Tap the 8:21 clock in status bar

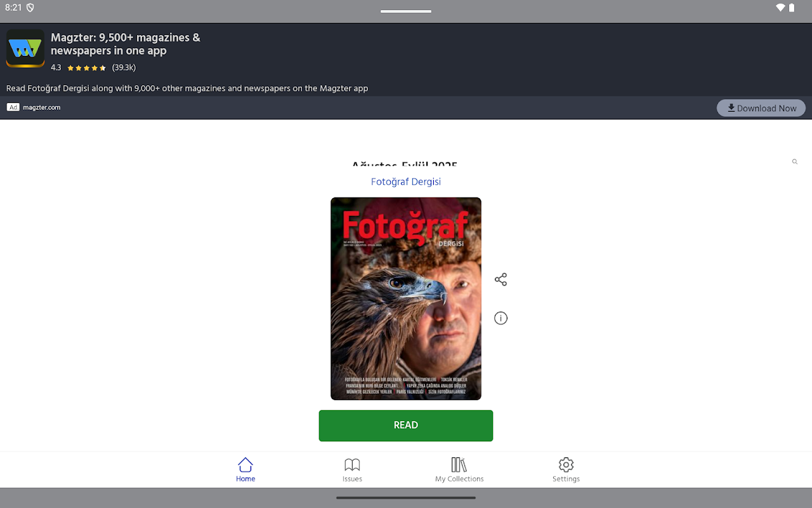click(x=13, y=8)
